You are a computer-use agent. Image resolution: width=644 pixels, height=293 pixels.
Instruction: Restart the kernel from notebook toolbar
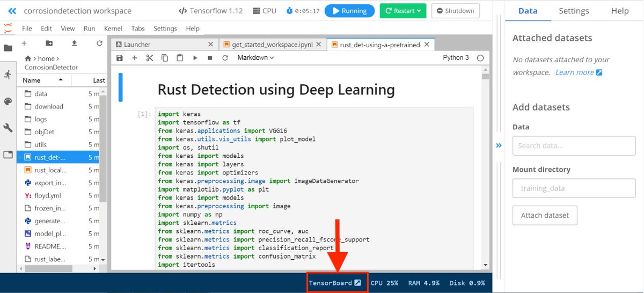225,58
